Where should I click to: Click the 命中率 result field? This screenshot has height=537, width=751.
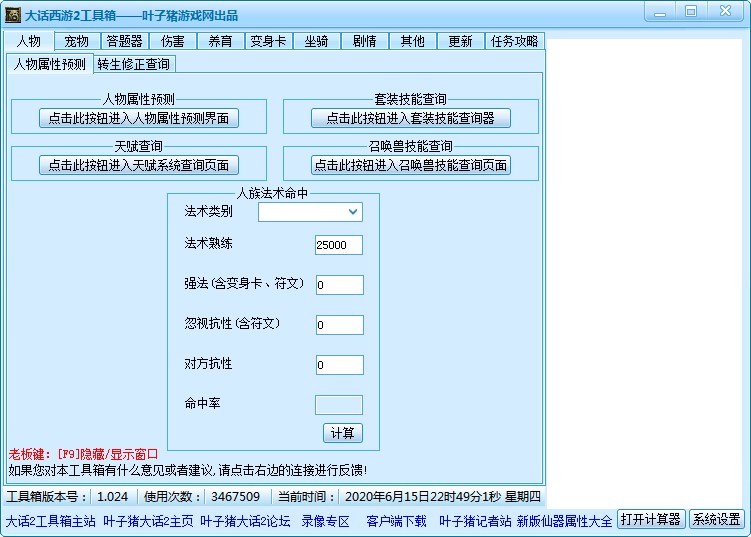[339, 405]
